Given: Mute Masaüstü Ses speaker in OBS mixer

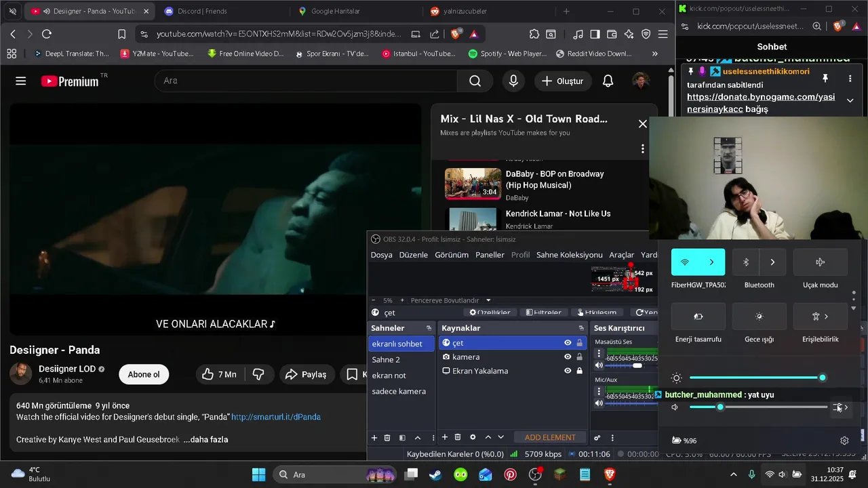Looking at the screenshot, I should coord(599,366).
